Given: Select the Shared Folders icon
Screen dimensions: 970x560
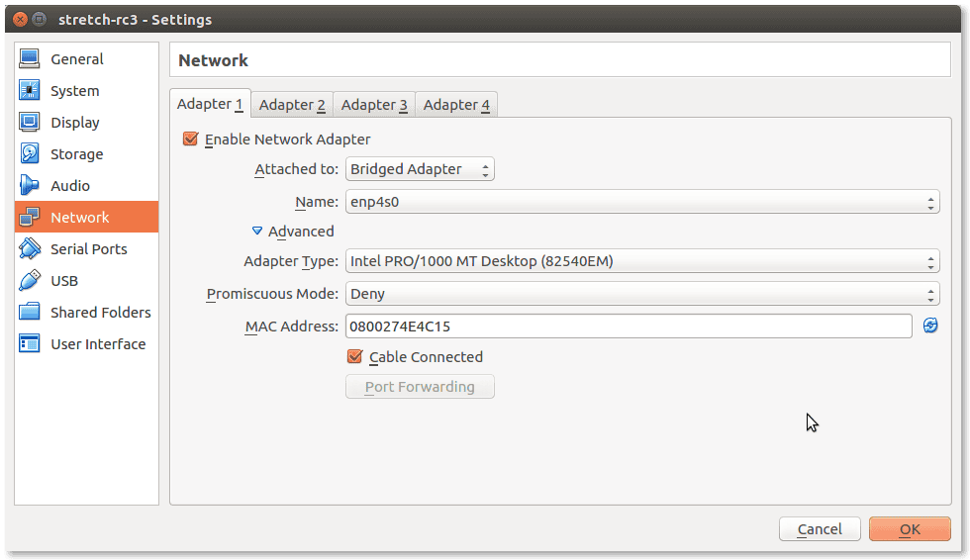Looking at the screenshot, I should (x=29, y=312).
